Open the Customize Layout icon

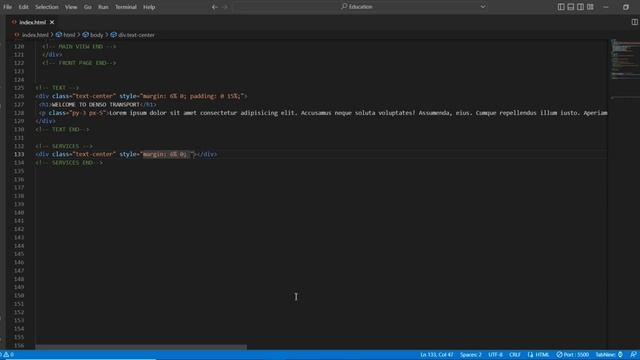[x=590, y=7]
